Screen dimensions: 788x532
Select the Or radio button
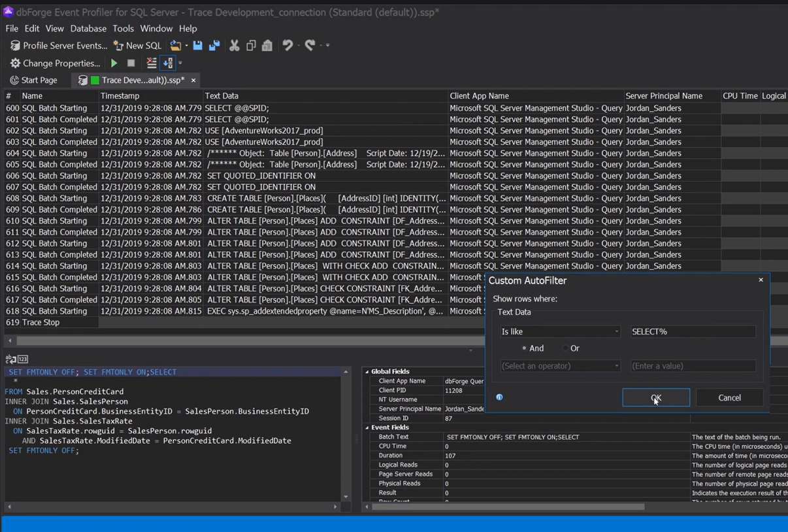tap(566, 348)
